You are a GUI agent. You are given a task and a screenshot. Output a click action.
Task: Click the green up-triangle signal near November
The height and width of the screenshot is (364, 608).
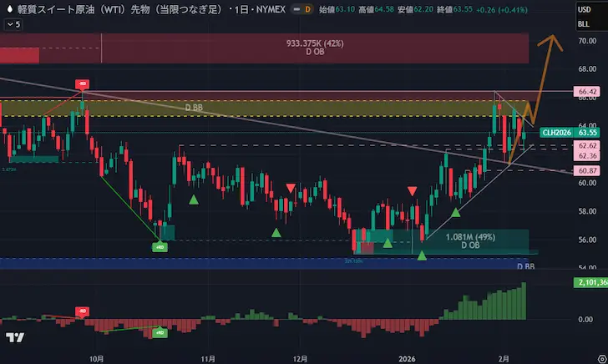(193, 200)
